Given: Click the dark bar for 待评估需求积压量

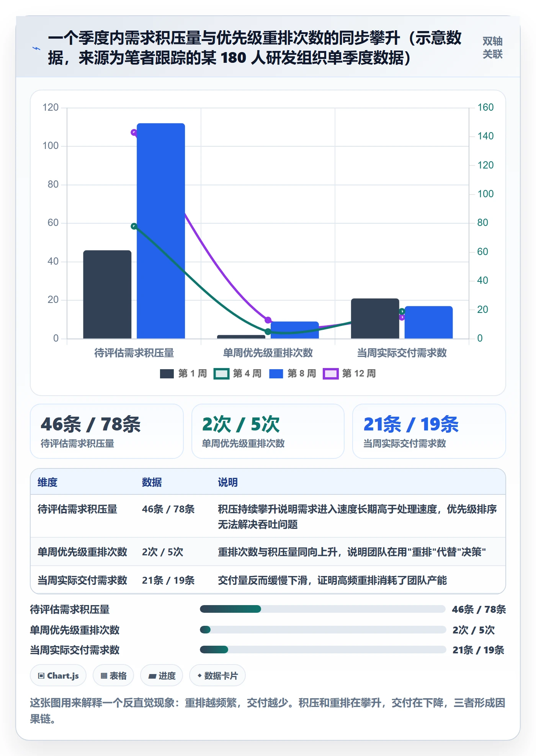Looking at the screenshot, I should pyautogui.click(x=107, y=295).
